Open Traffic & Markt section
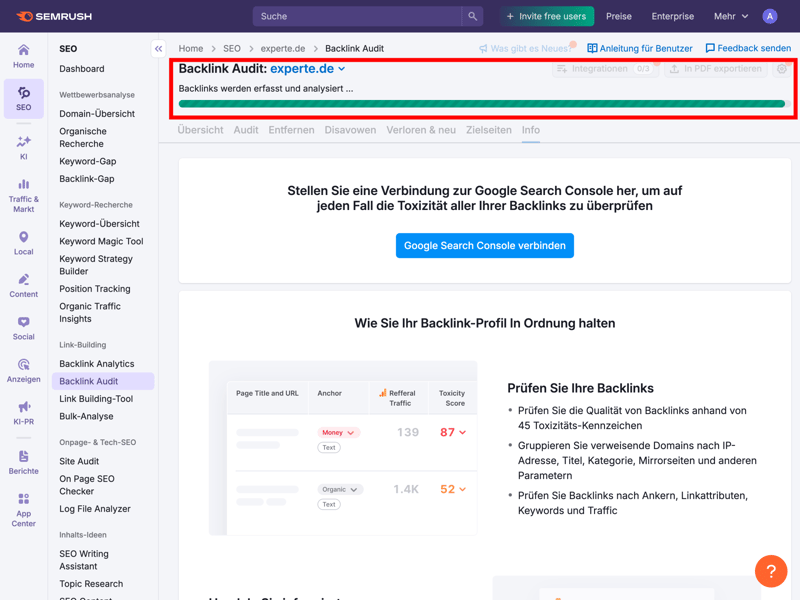The width and height of the screenshot is (800, 600). 23,196
